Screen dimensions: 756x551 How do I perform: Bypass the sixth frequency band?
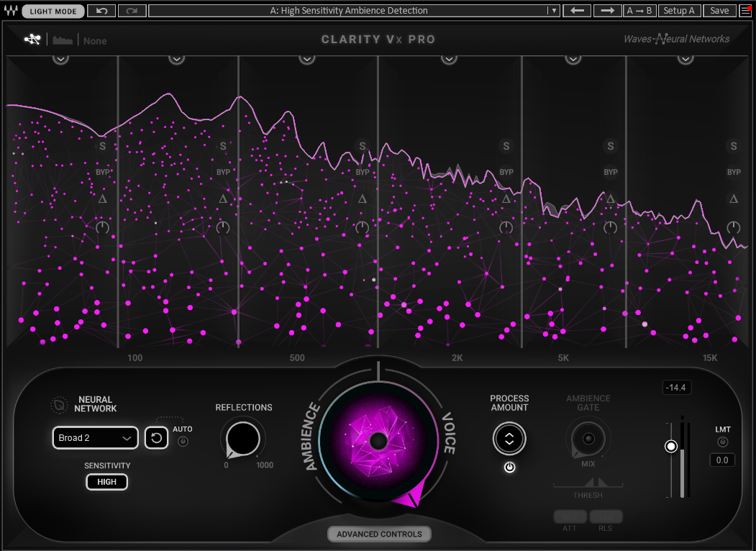[x=733, y=172]
